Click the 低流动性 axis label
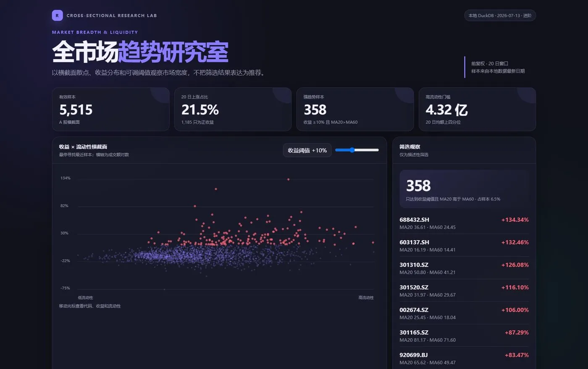The height and width of the screenshot is (369, 588). pos(85,298)
